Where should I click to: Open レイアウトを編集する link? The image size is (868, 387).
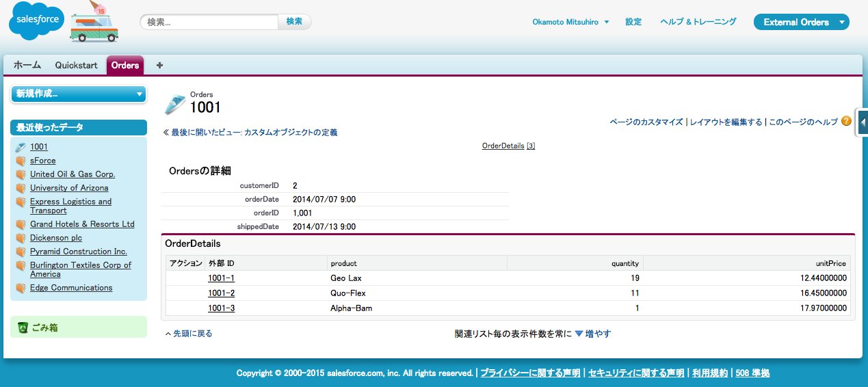tap(726, 122)
